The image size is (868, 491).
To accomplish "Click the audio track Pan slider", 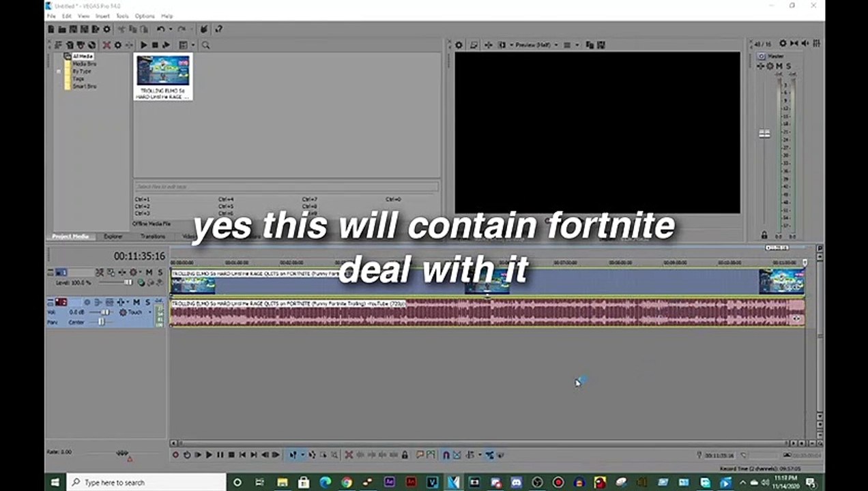I will [100, 322].
